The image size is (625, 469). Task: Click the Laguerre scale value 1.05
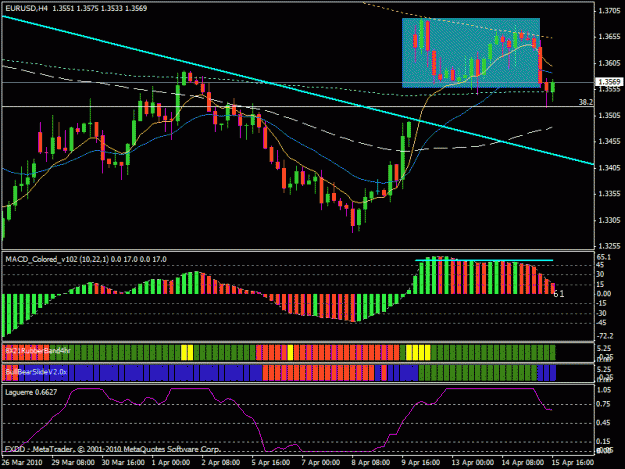point(604,390)
